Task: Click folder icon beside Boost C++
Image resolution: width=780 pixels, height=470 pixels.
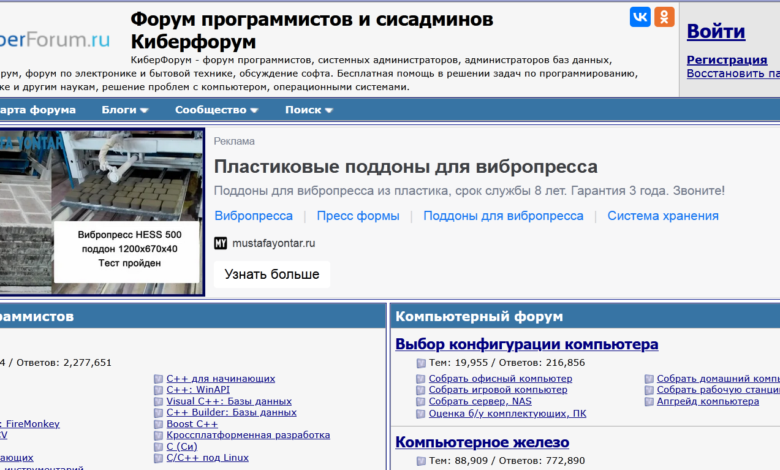Action: coord(158,424)
